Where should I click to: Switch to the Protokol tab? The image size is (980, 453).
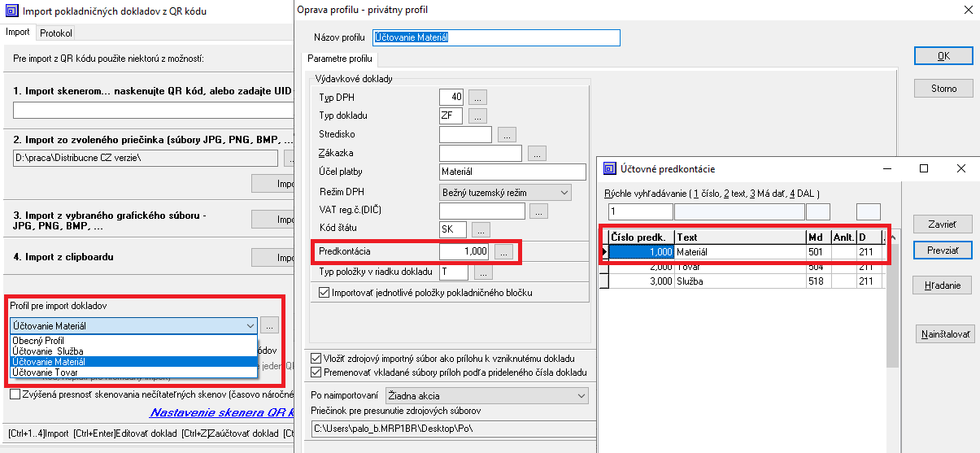tap(56, 33)
